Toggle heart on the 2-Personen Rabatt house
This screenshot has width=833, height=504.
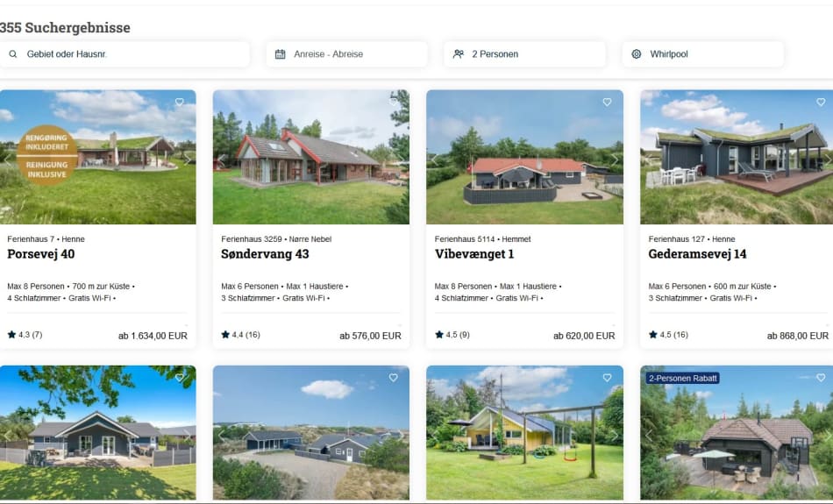821,378
